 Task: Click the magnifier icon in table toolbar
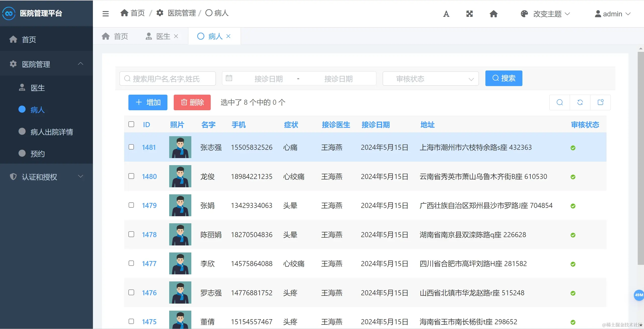[560, 102]
